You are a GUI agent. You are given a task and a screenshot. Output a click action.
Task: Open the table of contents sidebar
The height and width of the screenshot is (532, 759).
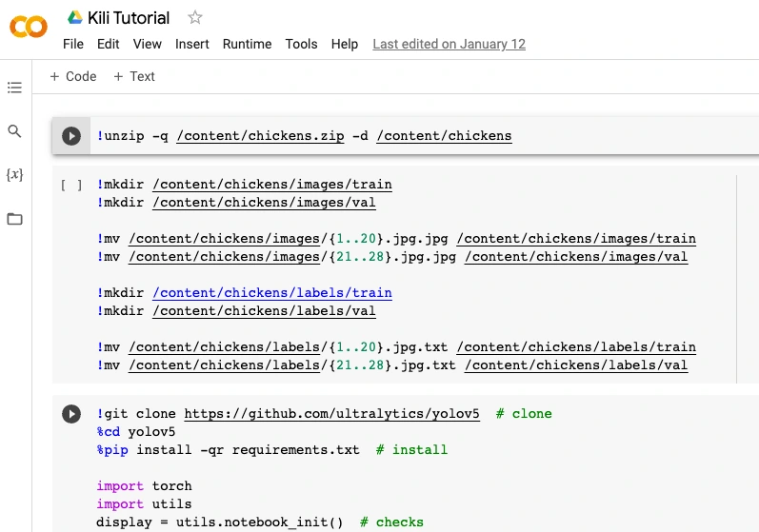click(x=14, y=88)
